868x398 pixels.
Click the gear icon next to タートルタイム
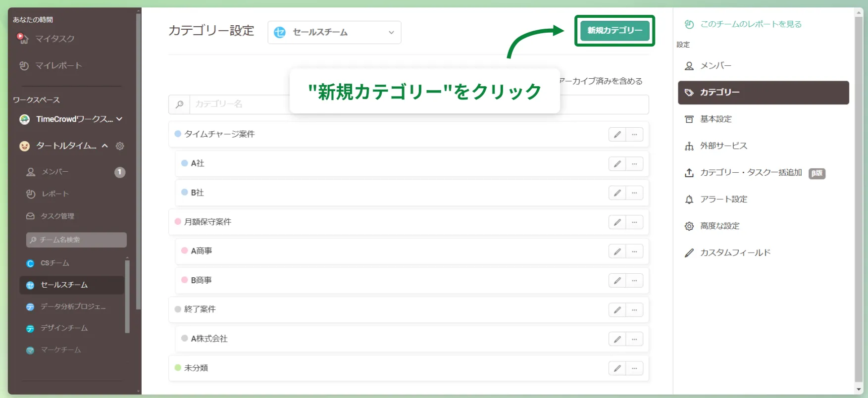120,146
